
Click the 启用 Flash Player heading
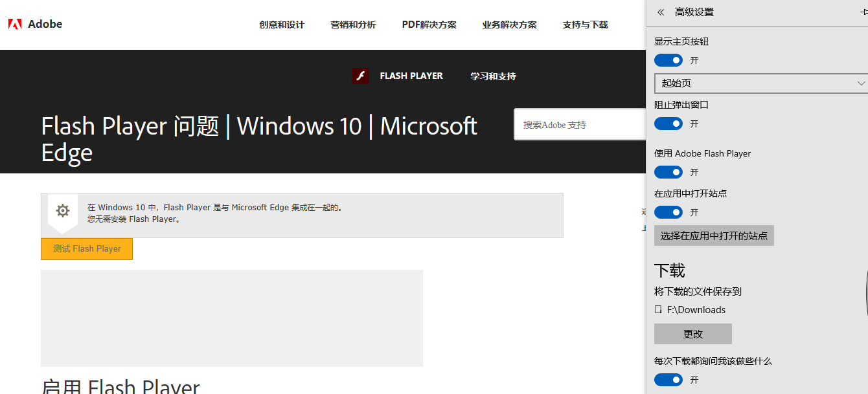120,387
